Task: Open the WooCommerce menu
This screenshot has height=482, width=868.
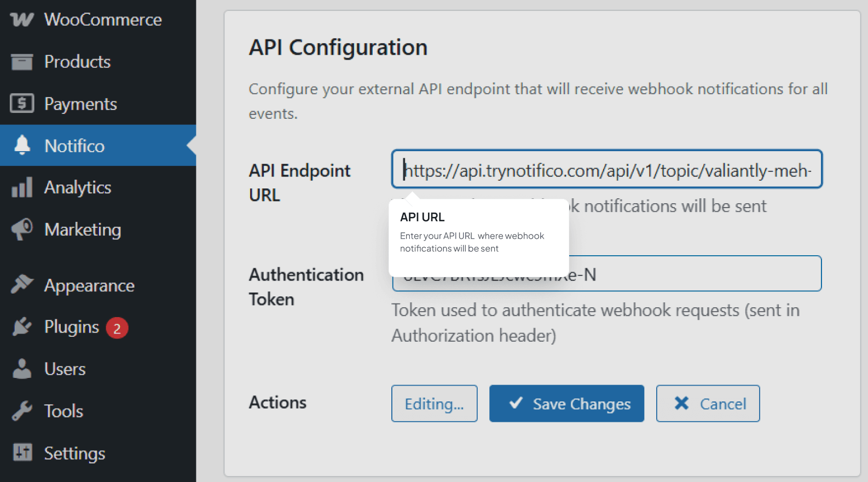Action: (x=98, y=20)
